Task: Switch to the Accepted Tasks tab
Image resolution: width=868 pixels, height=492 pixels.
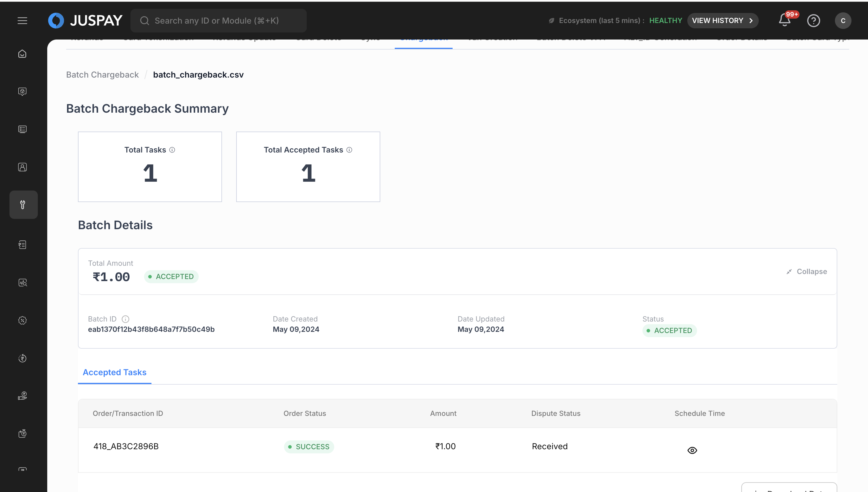Action: 114,372
